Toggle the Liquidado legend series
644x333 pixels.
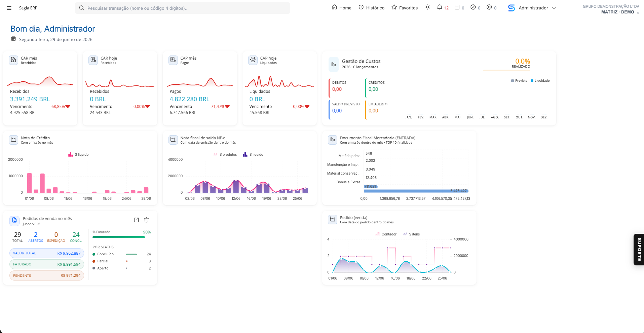[x=540, y=81]
